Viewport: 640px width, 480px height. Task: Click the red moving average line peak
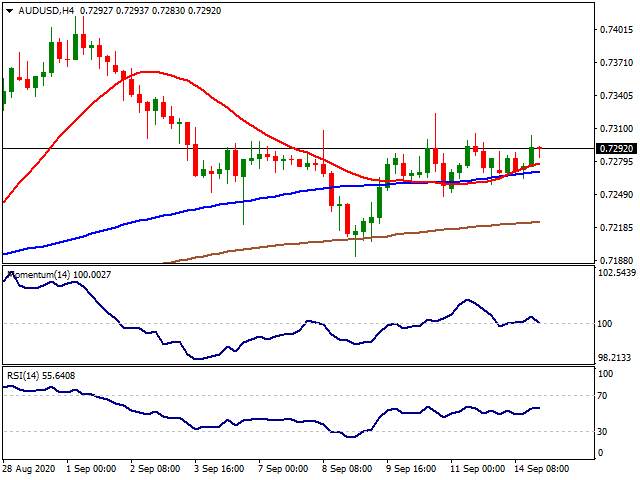(x=149, y=72)
